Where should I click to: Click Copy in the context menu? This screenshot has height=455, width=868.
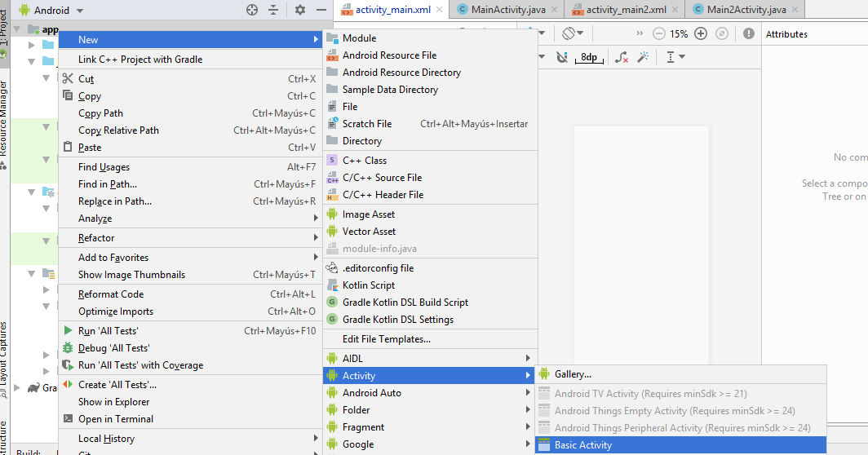[x=190, y=96]
